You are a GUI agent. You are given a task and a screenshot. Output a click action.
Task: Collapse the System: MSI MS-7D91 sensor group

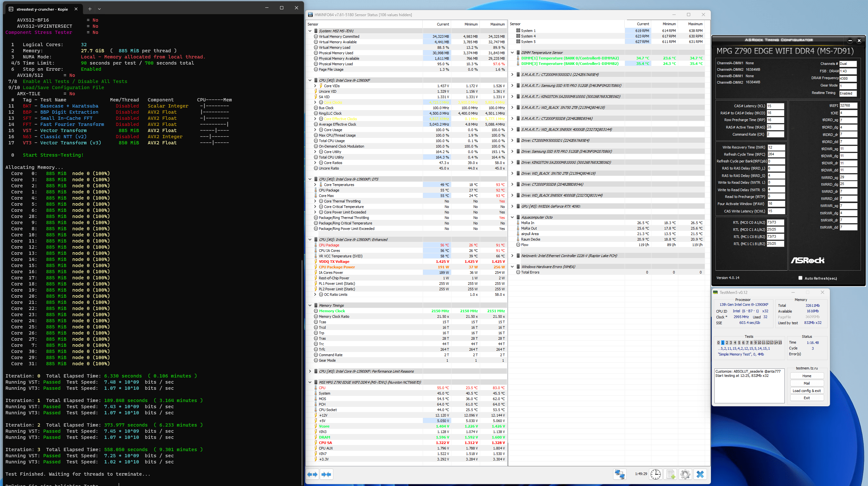coord(310,31)
